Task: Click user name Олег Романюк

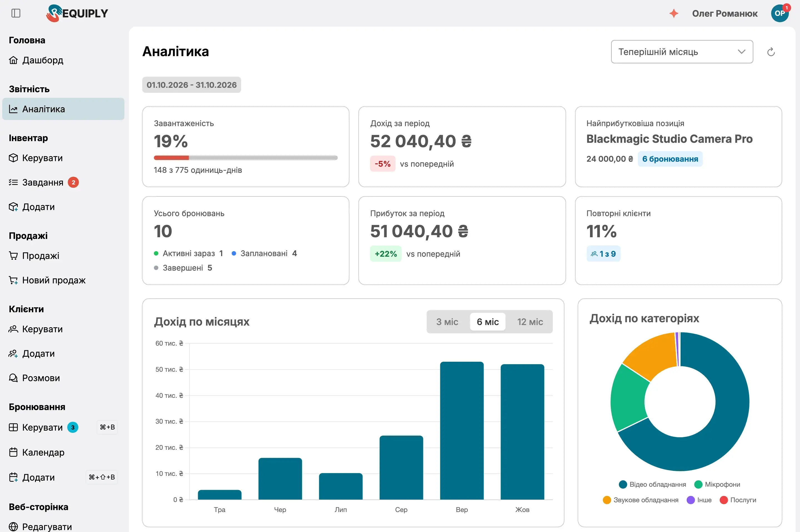Action: coord(724,13)
